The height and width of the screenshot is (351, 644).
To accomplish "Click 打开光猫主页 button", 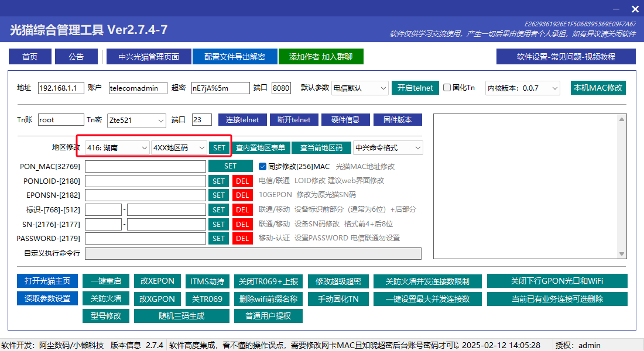I will [x=47, y=281].
